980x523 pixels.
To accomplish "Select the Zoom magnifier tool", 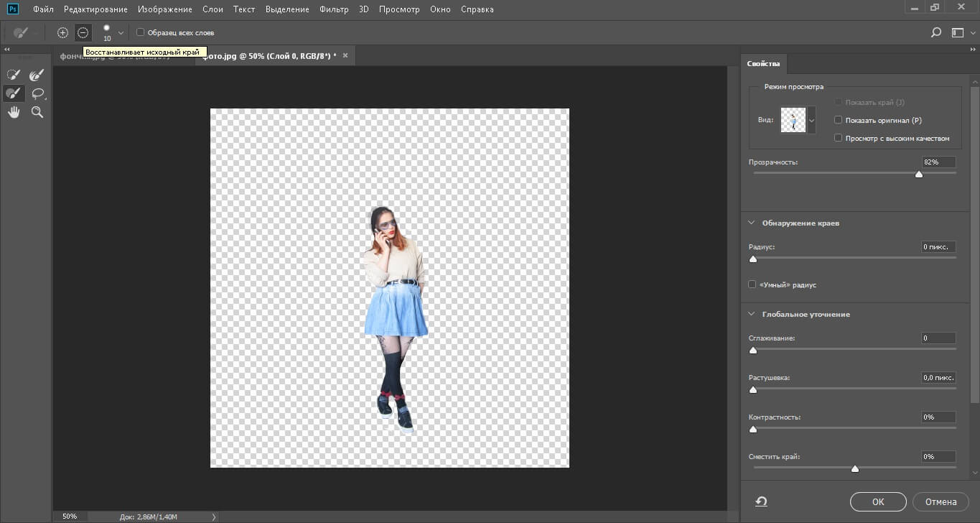I will click(37, 112).
